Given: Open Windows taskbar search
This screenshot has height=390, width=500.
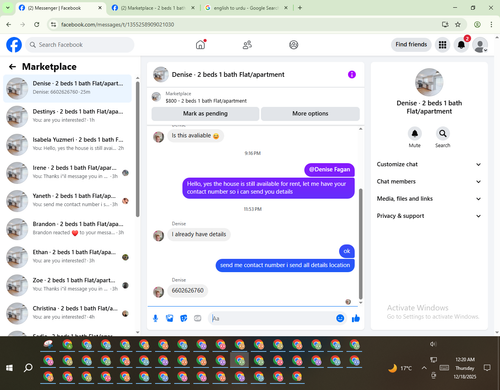Looking at the screenshot, I should point(28,368).
